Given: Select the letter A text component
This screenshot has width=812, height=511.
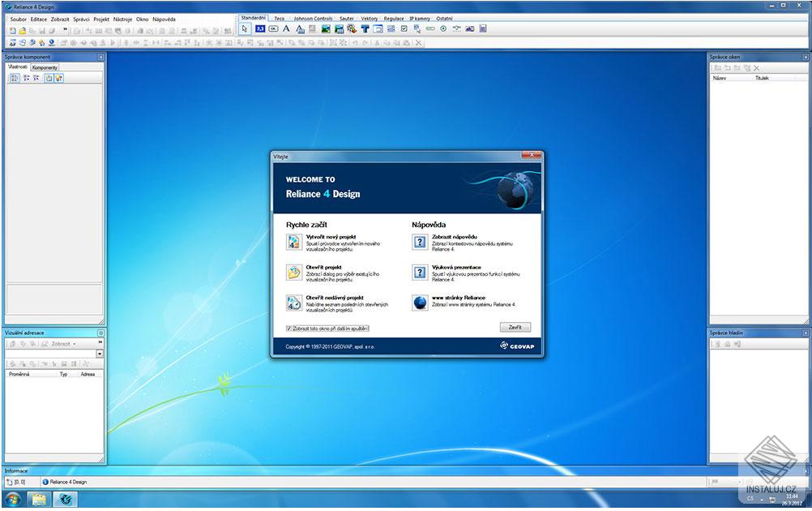Looking at the screenshot, I should coord(286,29).
